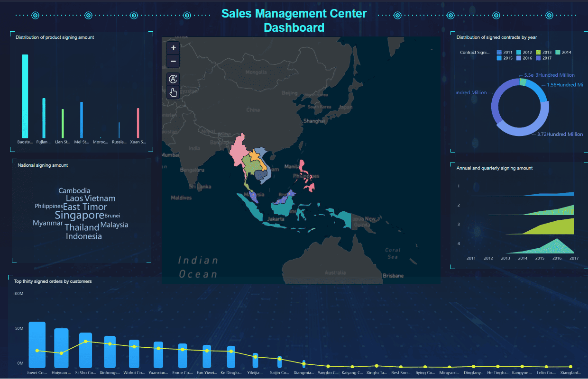This screenshot has width=588, height=379.
Task: Click Indonesia in the word cloud
Action: [x=83, y=236]
